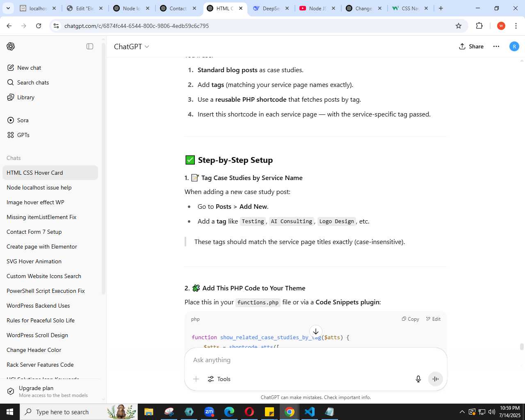The height and width of the screenshot is (420, 525).
Task: Reload the current page
Action: (39, 26)
